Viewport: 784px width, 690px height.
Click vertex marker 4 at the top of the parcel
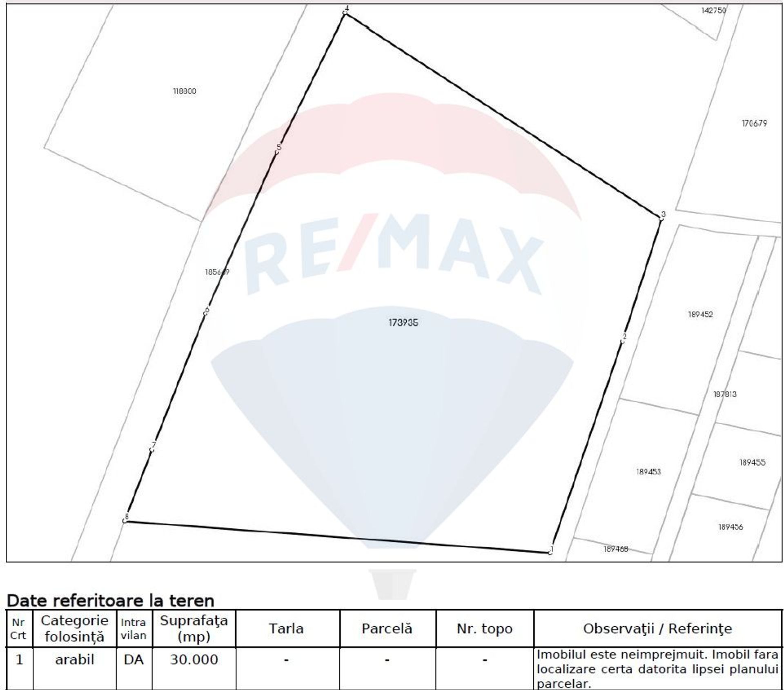tap(345, 13)
